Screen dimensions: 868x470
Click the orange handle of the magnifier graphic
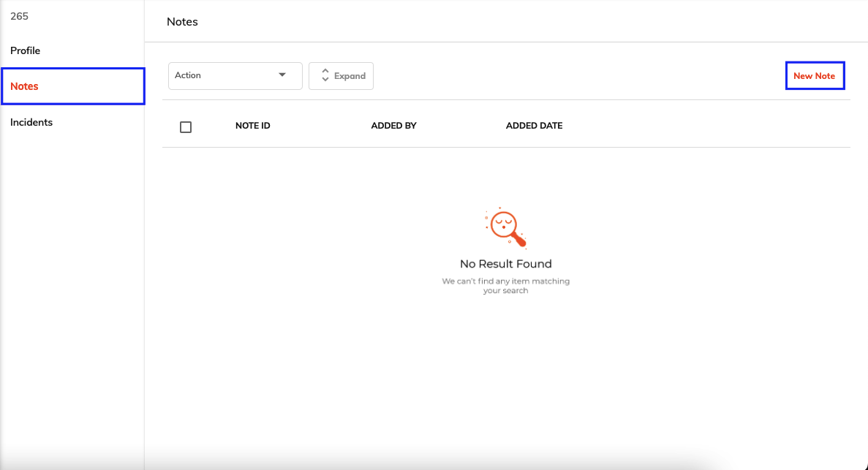pos(518,239)
